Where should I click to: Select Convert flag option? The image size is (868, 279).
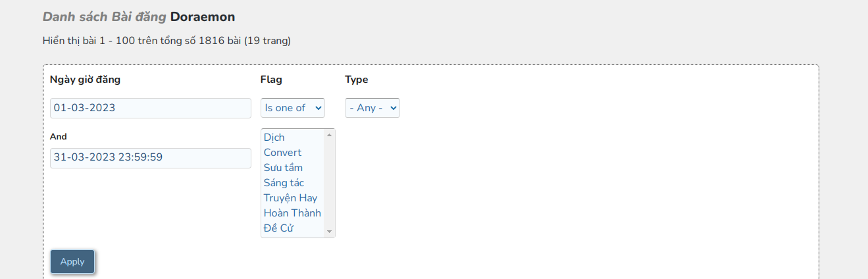click(282, 153)
